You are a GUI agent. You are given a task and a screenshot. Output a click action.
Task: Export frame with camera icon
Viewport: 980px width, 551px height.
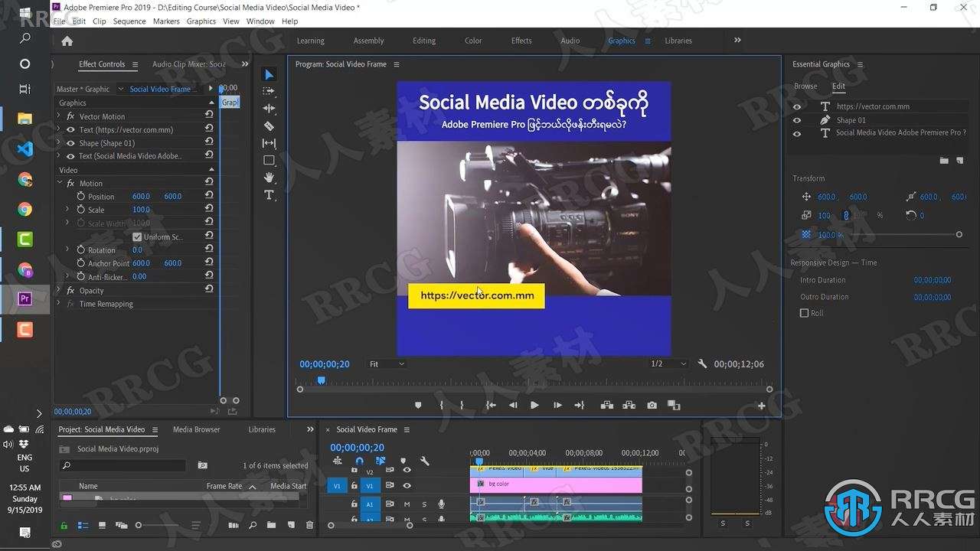[652, 406]
